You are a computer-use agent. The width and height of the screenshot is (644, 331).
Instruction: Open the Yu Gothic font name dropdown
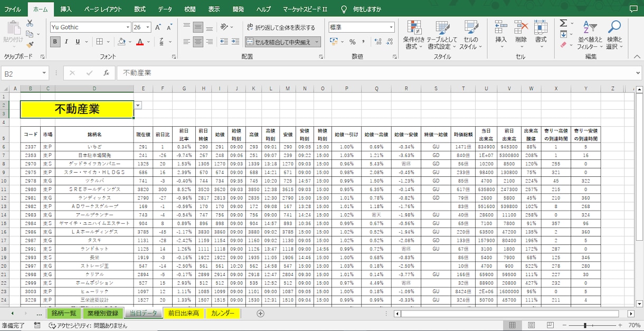click(x=128, y=27)
